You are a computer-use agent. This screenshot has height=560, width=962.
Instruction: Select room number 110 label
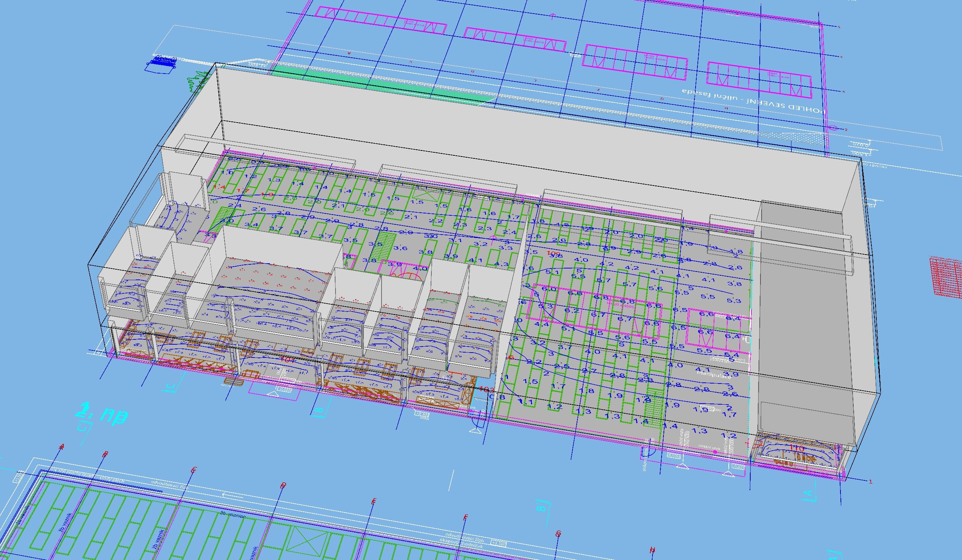[797, 448]
